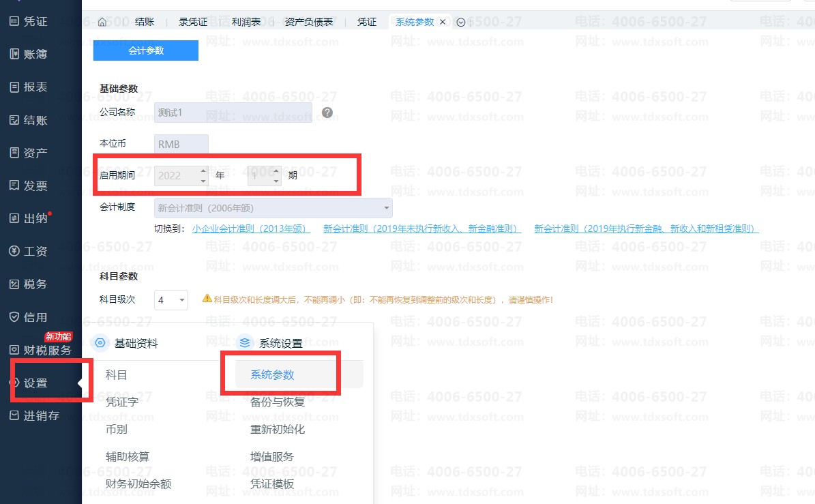Viewport: 815px width, 504px height.
Task: Open the 科目级次 dropdown
Action: (171, 300)
